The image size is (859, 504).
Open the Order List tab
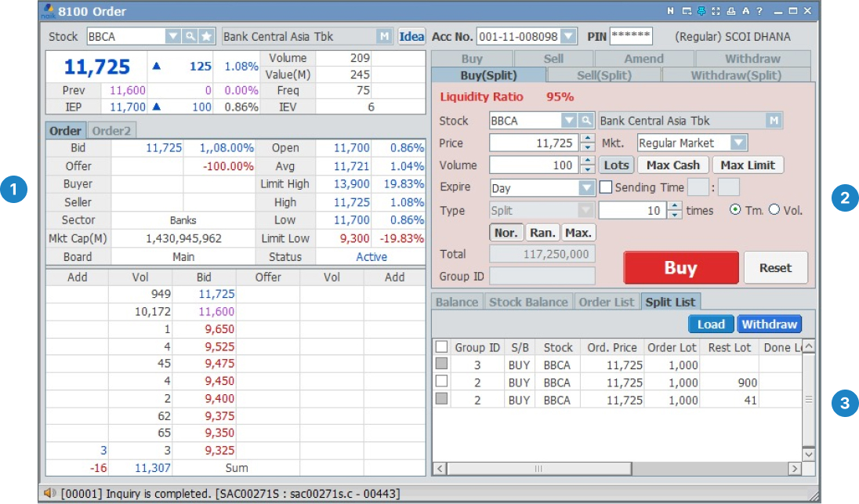[606, 302]
